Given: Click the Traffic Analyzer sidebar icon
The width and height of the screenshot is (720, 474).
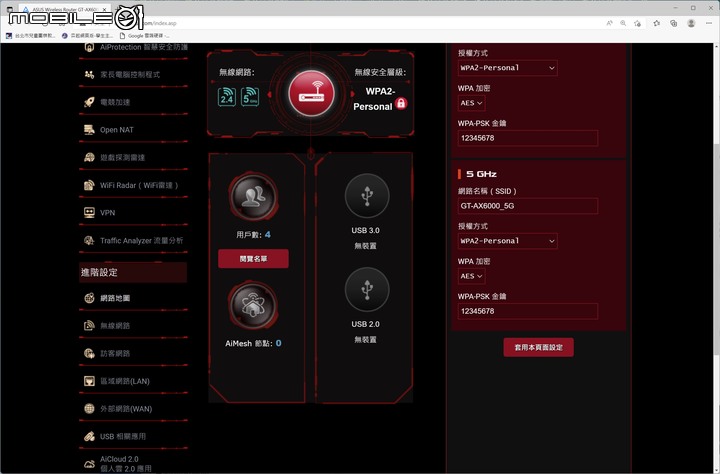Looking at the screenshot, I should click(89, 240).
